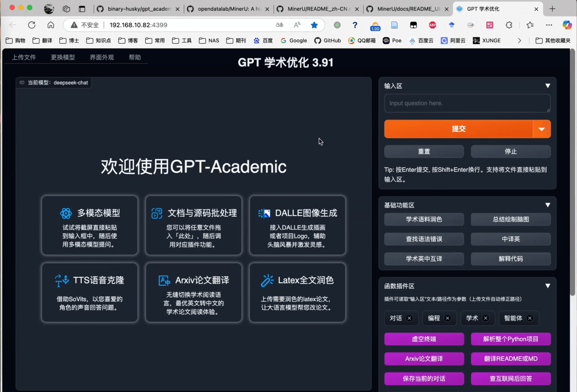The image size is (577, 392).
Task: Collapse the 函数插件区 panel
Action: (x=548, y=286)
